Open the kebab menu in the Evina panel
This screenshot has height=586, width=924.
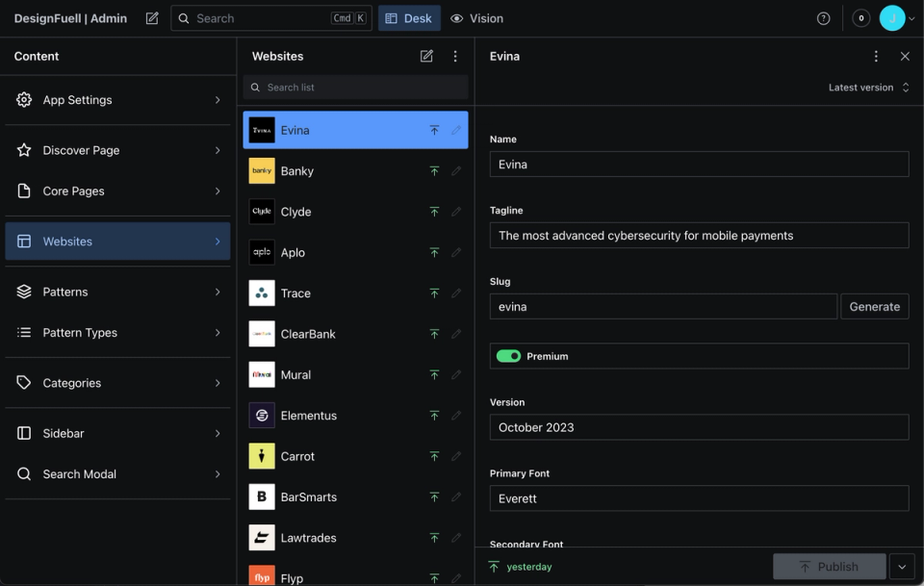pos(876,56)
